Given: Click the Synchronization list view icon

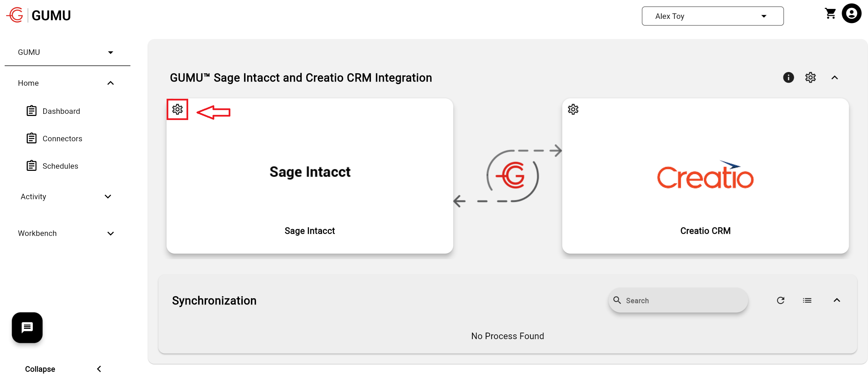Looking at the screenshot, I should 807,300.
